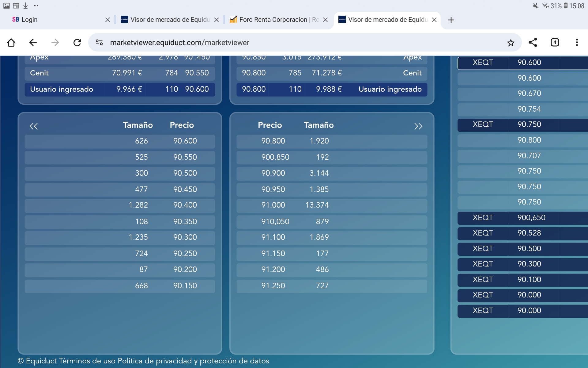View site information next to the address bar
Screen dimensions: 588x368
click(x=99, y=42)
